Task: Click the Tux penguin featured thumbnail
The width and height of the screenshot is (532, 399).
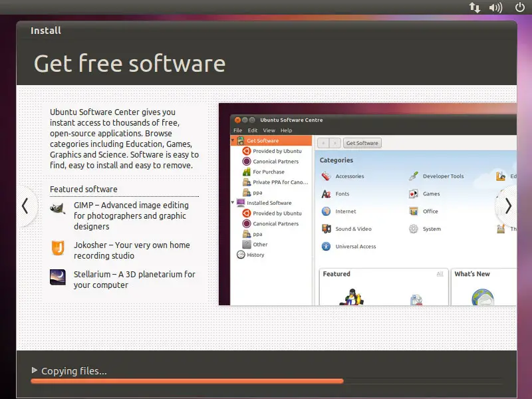Action: point(352,297)
